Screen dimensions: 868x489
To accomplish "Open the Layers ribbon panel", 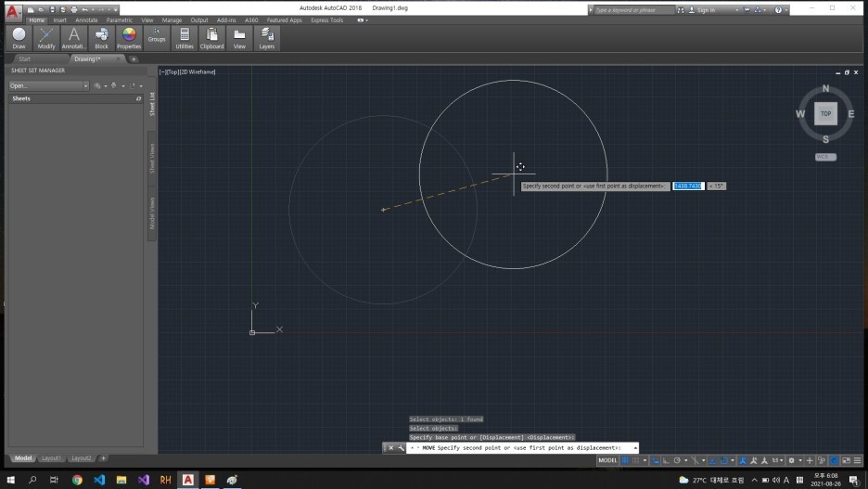I will pos(267,38).
